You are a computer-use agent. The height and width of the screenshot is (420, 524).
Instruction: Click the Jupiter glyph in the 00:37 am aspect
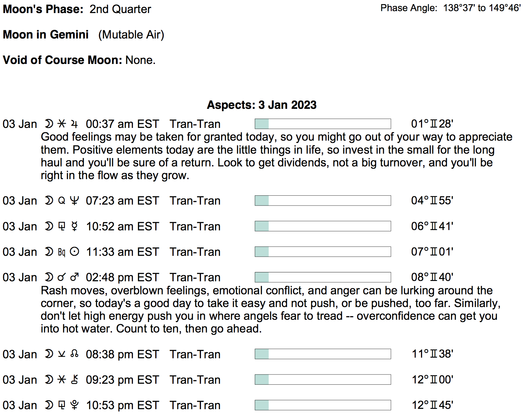tap(74, 124)
